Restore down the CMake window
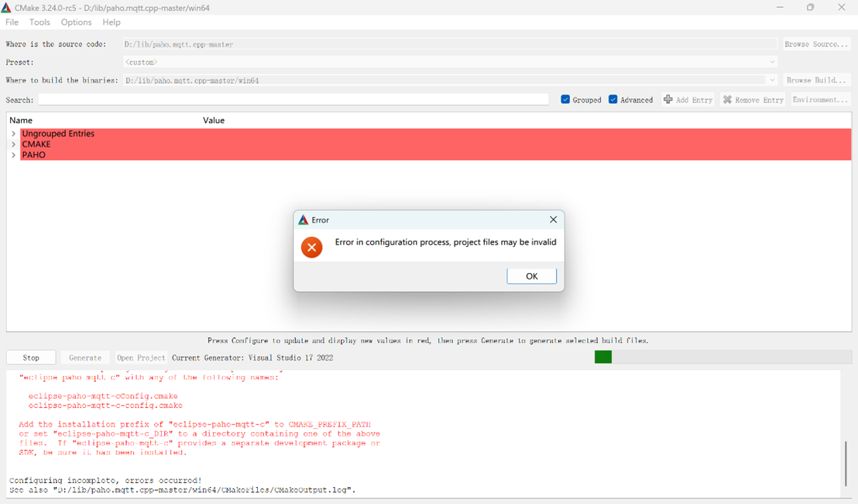The width and height of the screenshot is (858, 504). [811, 7]
